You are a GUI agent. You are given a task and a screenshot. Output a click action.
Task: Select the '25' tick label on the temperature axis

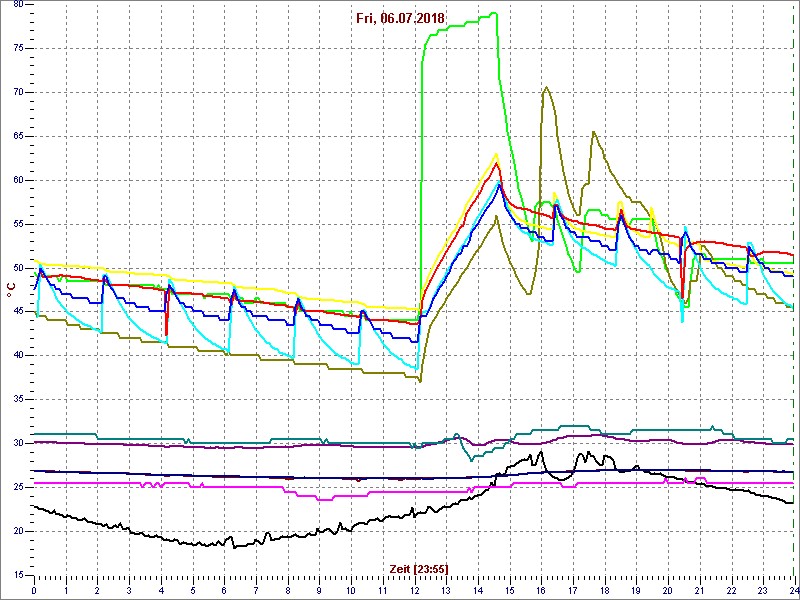[x=16, y=487]
